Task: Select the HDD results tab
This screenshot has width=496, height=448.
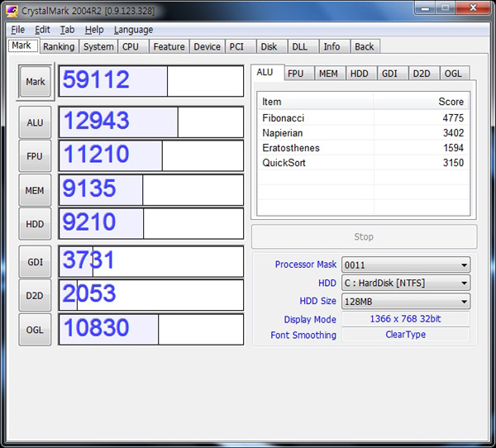Action: (x=361, y=74)
